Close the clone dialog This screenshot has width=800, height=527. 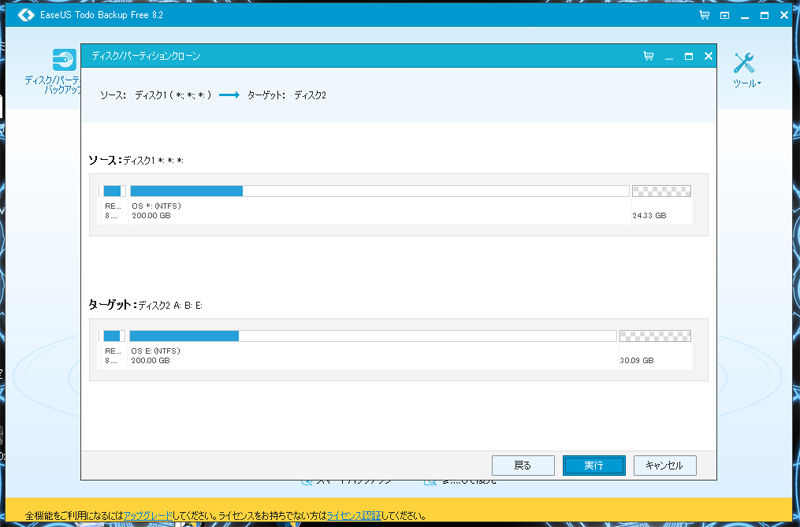(708, 56)
